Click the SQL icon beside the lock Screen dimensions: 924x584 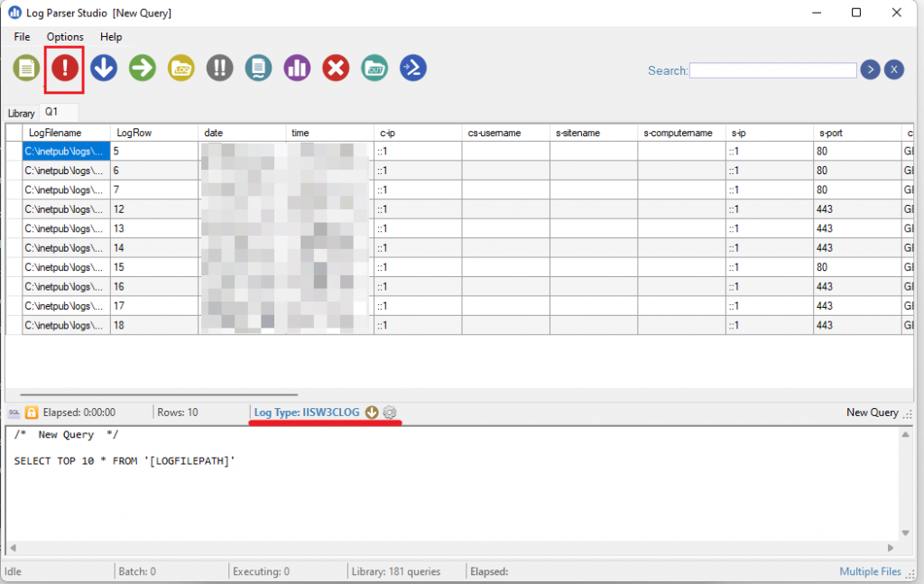(14, 413)
